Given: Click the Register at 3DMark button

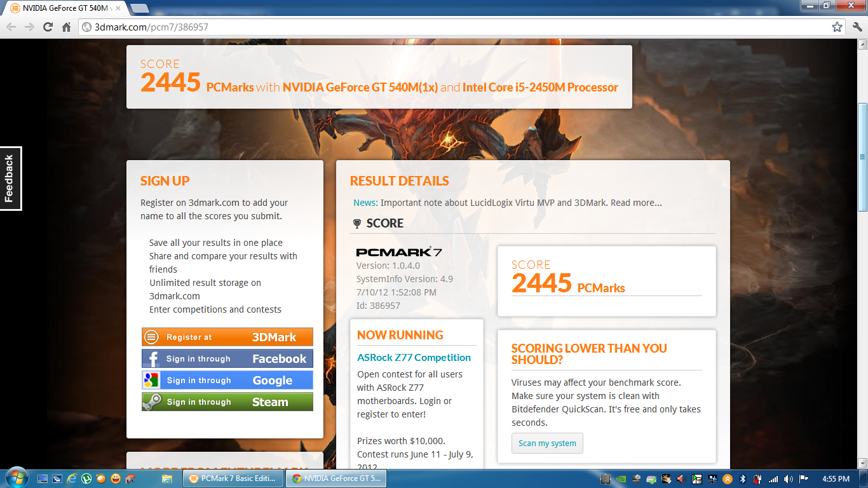Looking at the screenshot, I should [x=227, y=337].
